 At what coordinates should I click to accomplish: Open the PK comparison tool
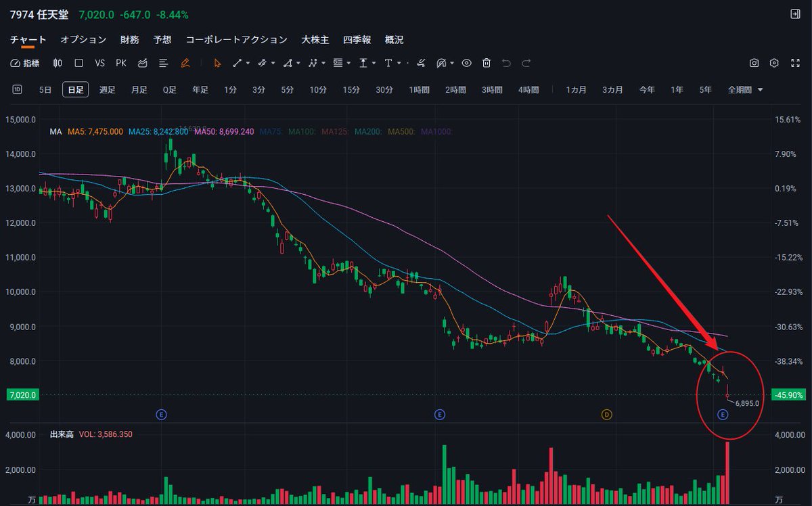point(121,63)
